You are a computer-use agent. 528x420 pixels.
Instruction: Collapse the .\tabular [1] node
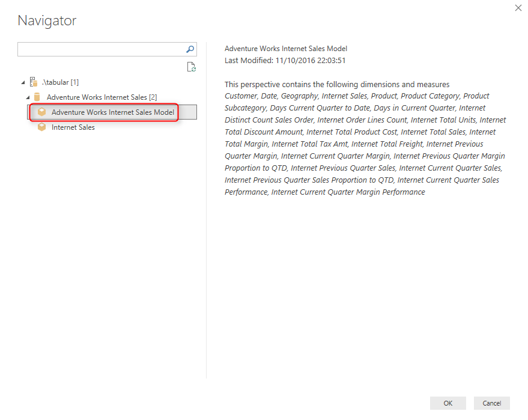(x=23, y=82)
